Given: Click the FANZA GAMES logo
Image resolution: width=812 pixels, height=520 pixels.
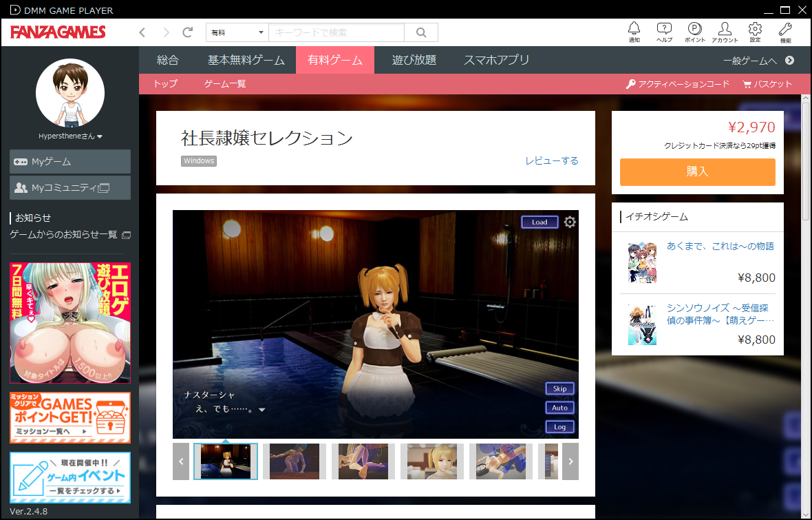Looking at the screenshot, I should 58,32.
